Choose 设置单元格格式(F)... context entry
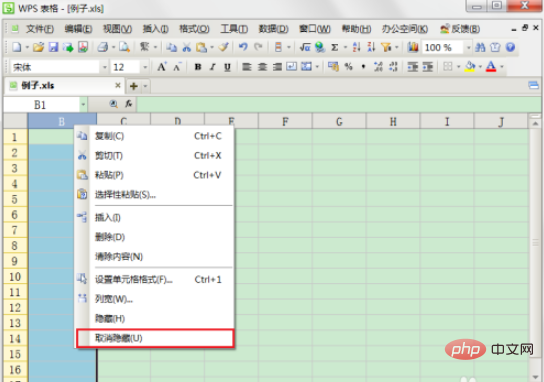This screenshot has height=382, width=544. click(155, 279)
